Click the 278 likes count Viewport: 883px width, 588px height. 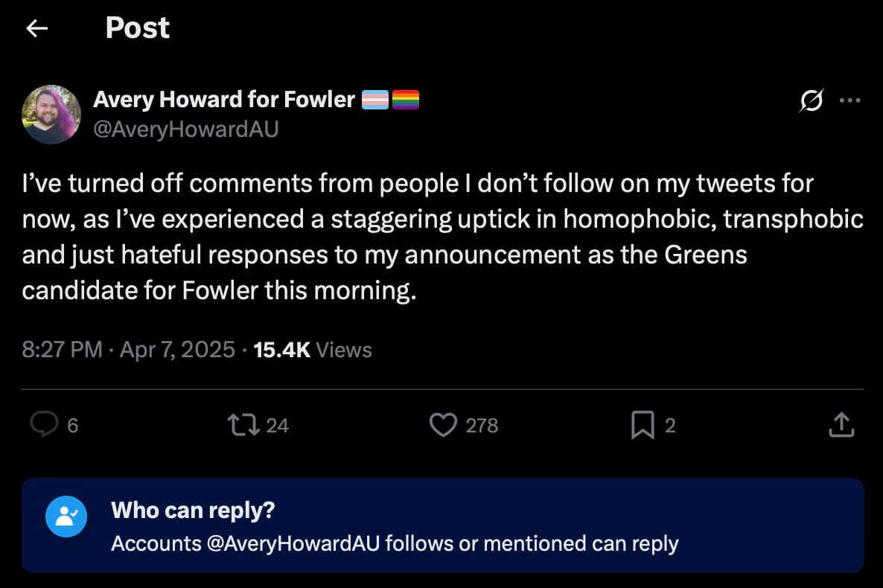pos(482,426)
